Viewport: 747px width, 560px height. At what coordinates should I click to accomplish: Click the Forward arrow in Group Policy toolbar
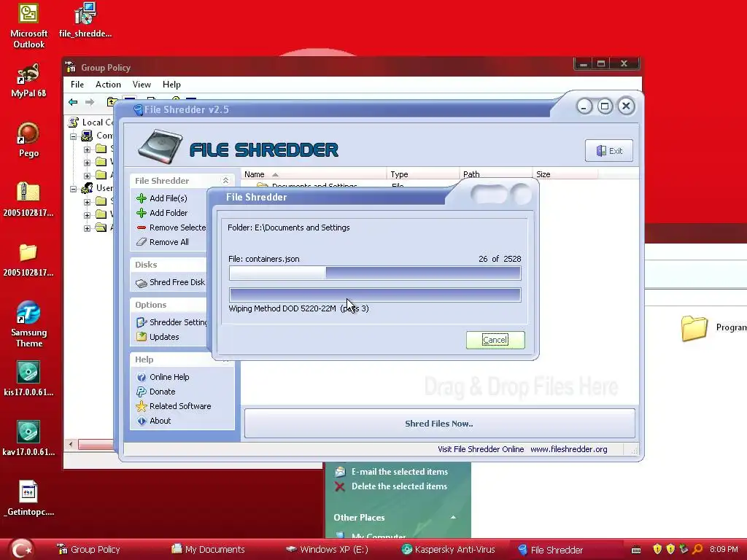90,102
